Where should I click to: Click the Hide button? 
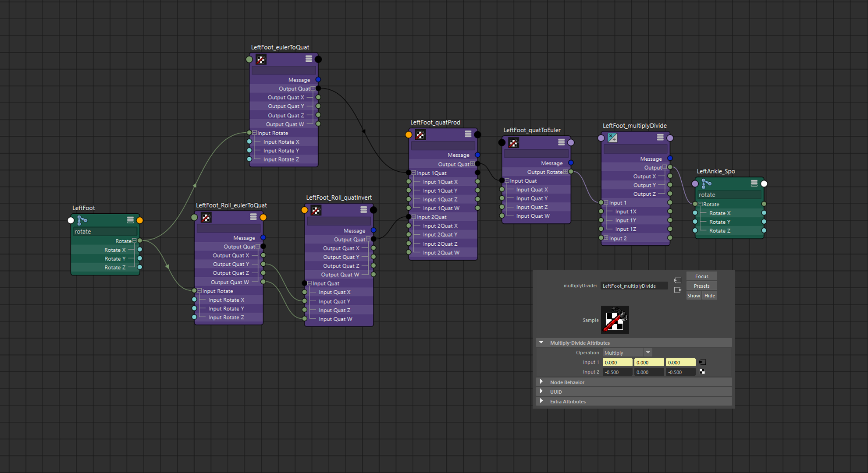coord(709,296)
